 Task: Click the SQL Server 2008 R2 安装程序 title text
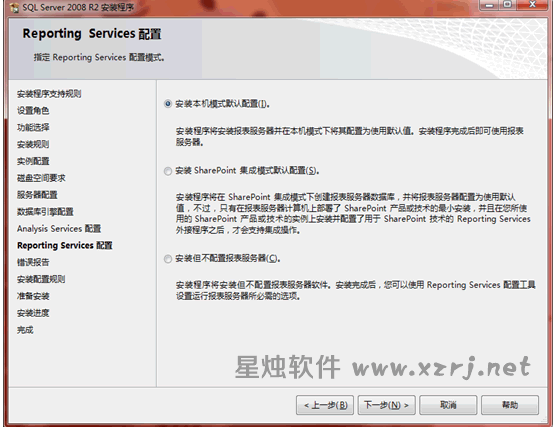[x=78, y=7]
